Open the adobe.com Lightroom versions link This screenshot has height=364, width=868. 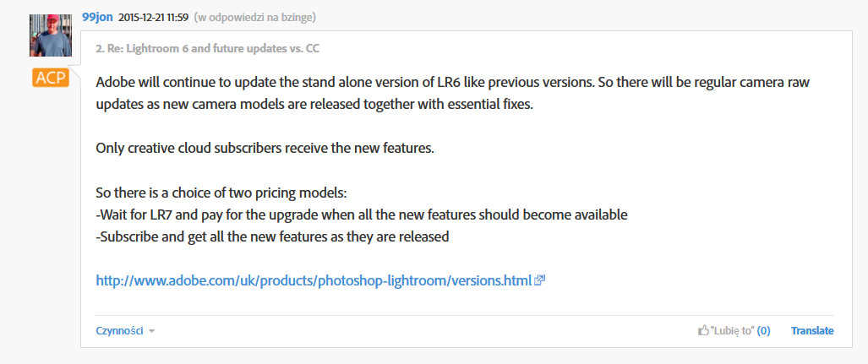click(313, 280)
